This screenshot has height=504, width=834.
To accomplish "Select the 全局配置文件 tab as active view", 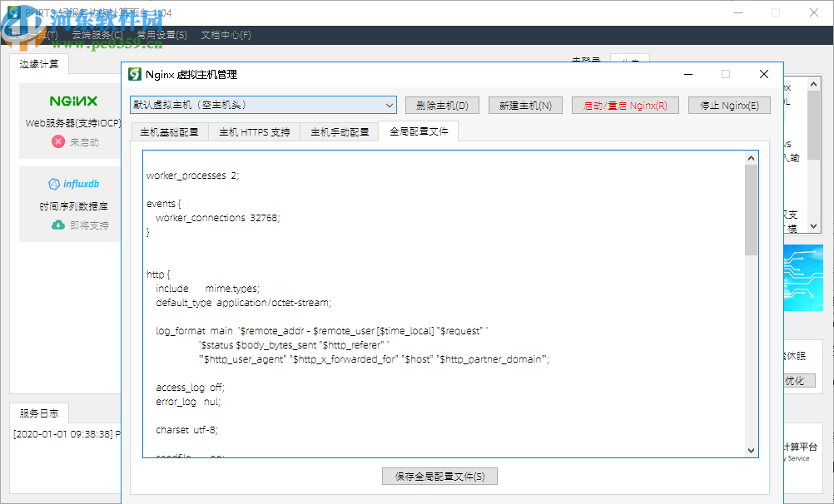I will coord(417,131).
